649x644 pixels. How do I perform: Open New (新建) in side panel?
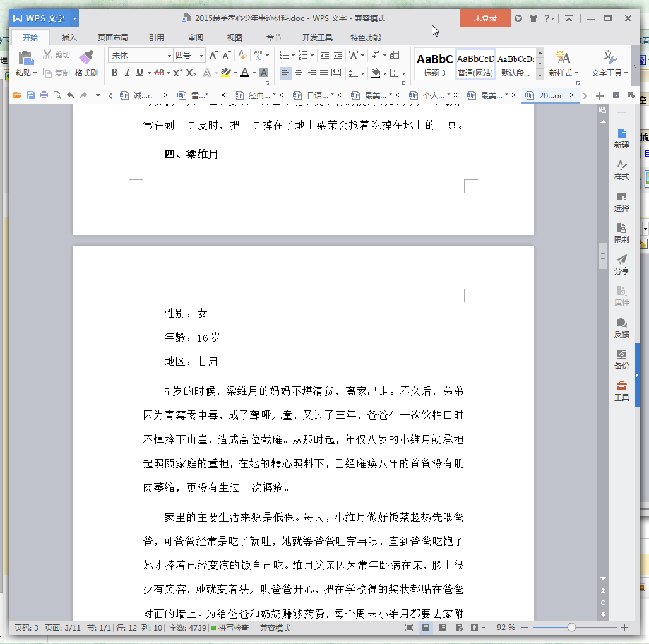pyautogui.click(x=621, y=139)
